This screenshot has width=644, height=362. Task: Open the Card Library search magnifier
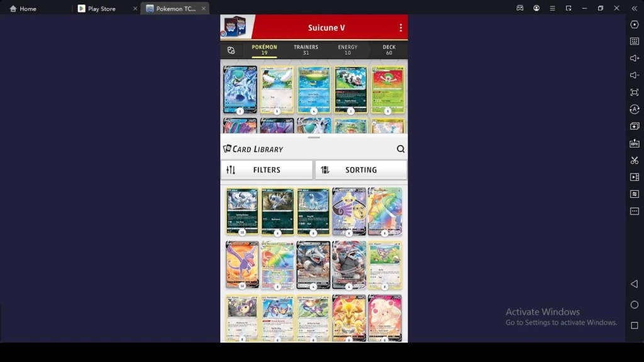401,149
